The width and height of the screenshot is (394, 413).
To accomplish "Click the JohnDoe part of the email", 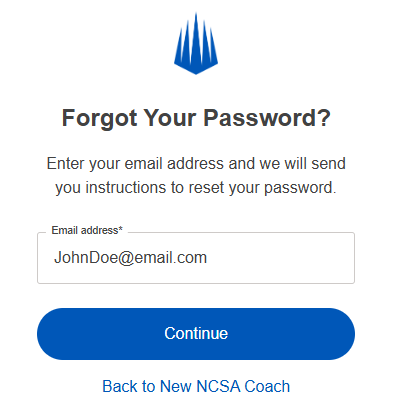I will pos(86,258).
